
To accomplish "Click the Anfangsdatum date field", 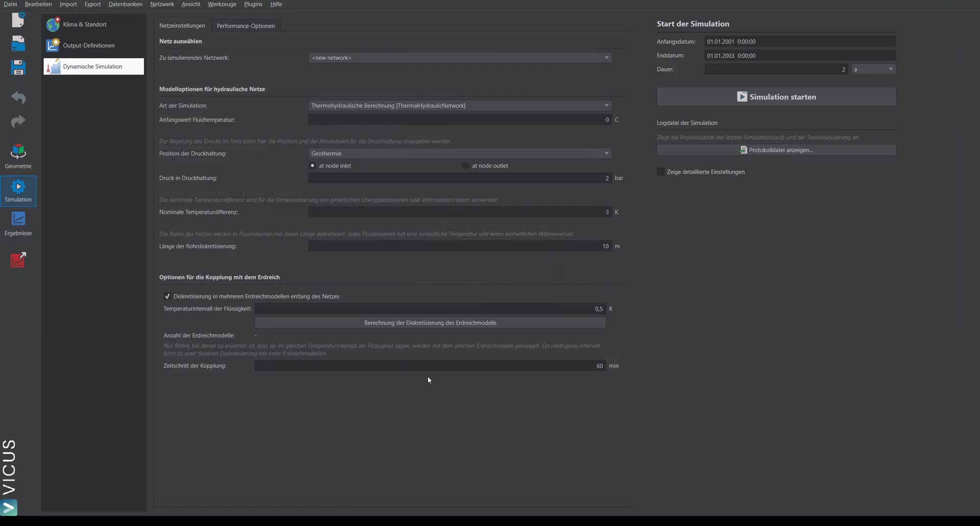I will pyautogui.click(x=800, y=41).
